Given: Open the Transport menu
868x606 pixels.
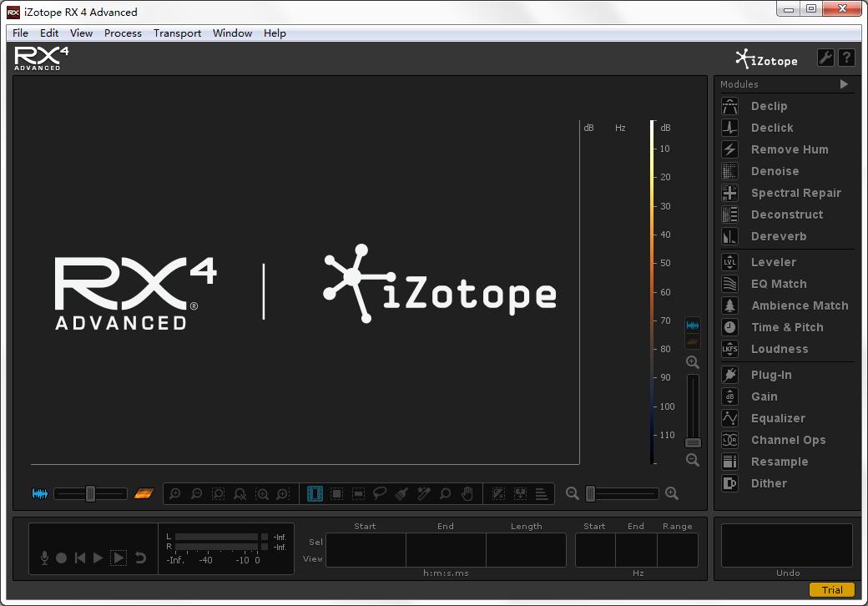Looking at the screenshot, I should (x=177, y=33).
